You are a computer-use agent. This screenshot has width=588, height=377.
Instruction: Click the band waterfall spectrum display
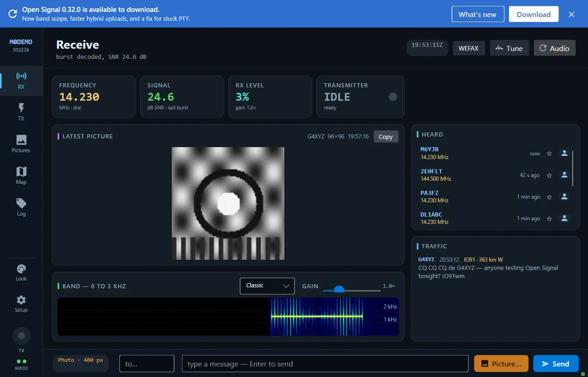228,317
